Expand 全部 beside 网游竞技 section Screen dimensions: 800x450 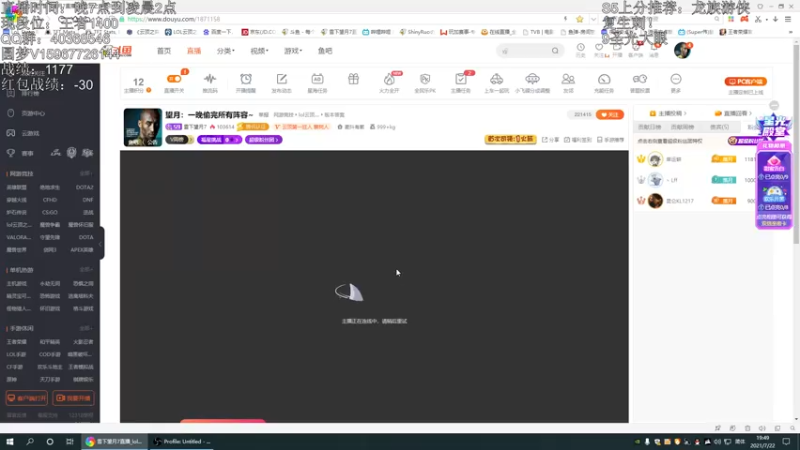pos(86,174)
